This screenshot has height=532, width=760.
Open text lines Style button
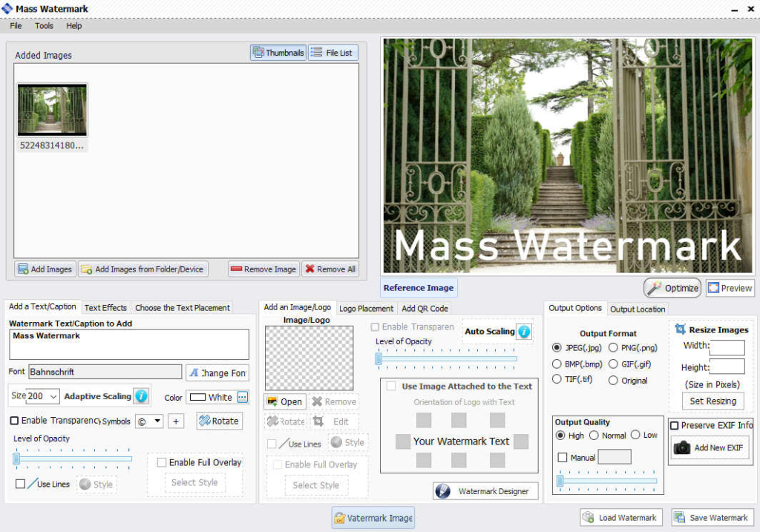click(96, 484)
